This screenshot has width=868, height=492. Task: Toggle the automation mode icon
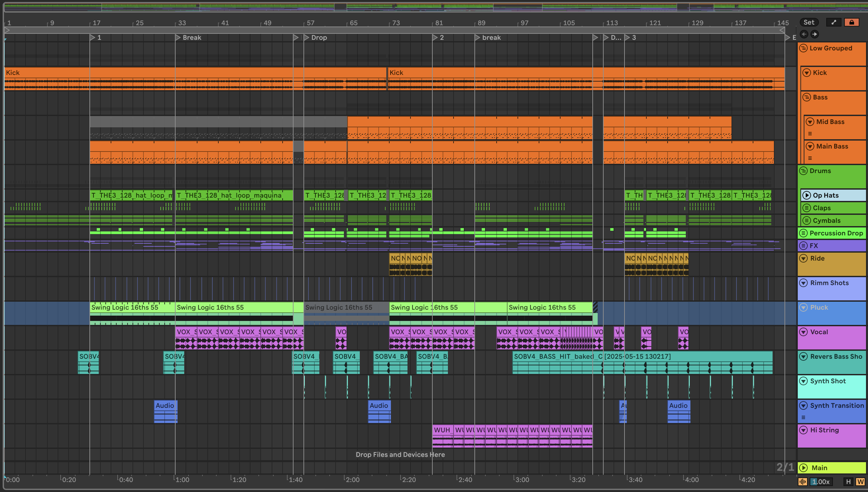pyautogui.click(x=834, y=22)
